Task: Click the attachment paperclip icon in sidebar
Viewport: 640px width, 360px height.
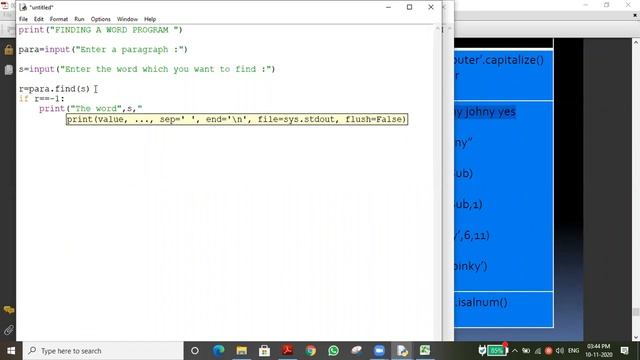Action: pos(8,330)
